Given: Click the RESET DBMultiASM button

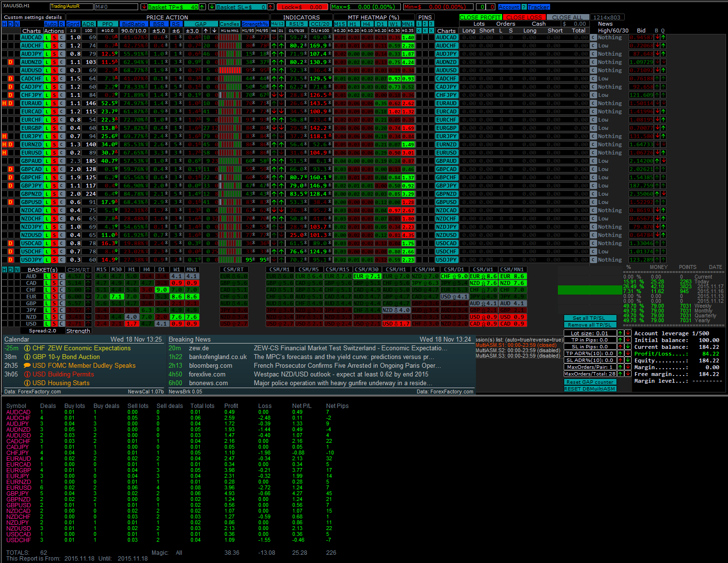Looking at the screenshot, I should 590,389.
